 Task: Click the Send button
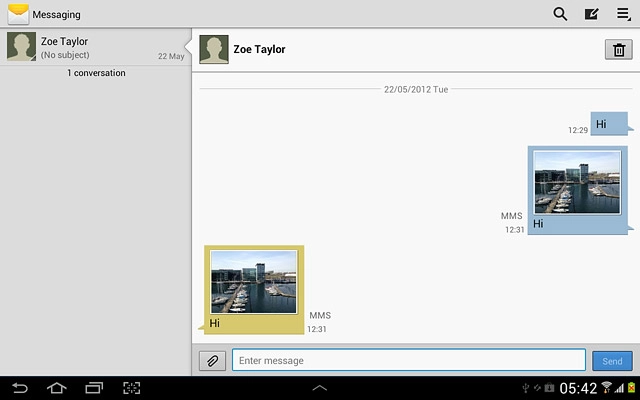[612, 361]
